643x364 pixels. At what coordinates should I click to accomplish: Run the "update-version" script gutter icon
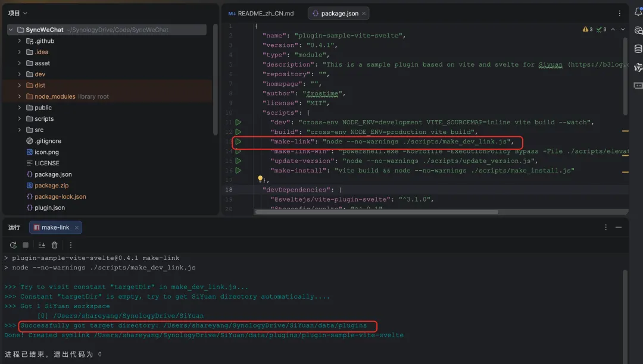[x=238, y=161]
